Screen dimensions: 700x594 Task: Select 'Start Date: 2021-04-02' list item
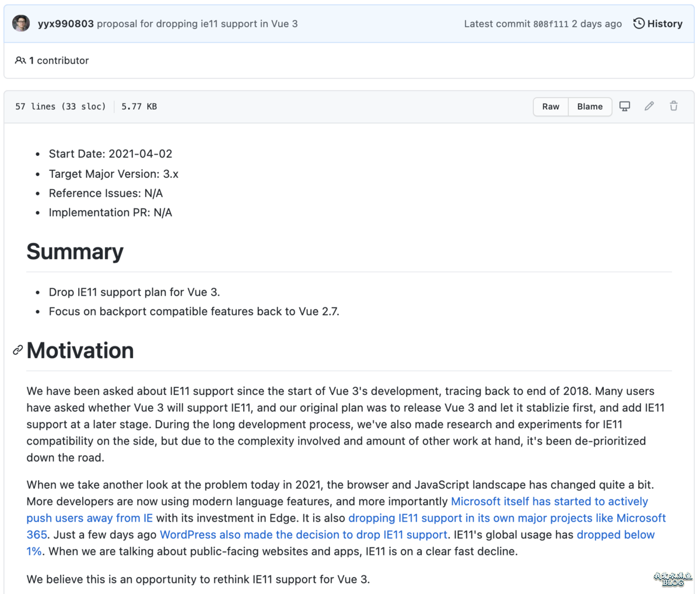(x=110, y=154)
